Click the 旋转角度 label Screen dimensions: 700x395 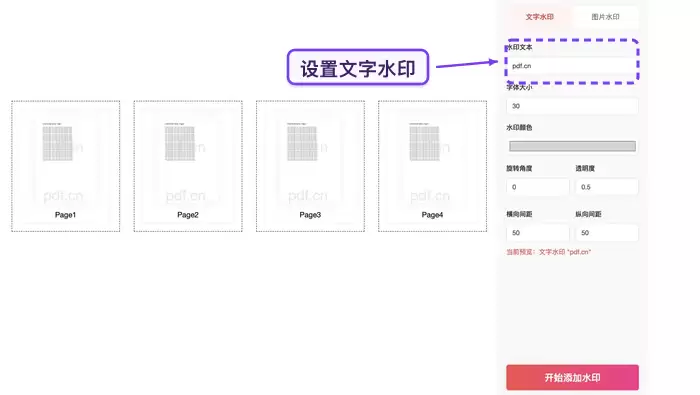(519, 169)
